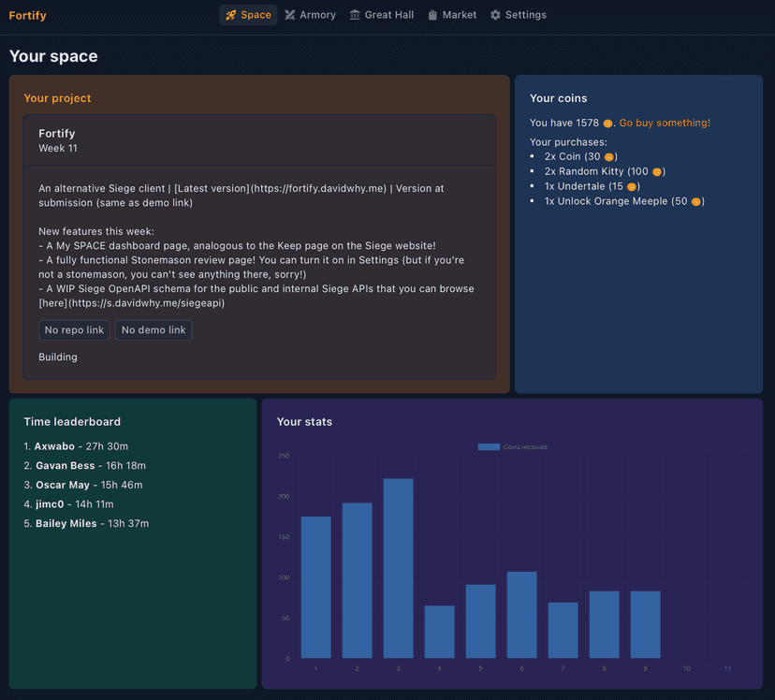Click the coin icon beside the 1578 balance
The image size is (775, 700).
coord(608,124)
